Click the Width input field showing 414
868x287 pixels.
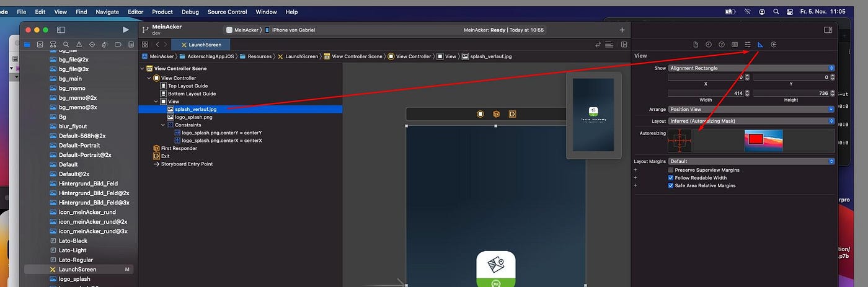[x=706, y=93]
